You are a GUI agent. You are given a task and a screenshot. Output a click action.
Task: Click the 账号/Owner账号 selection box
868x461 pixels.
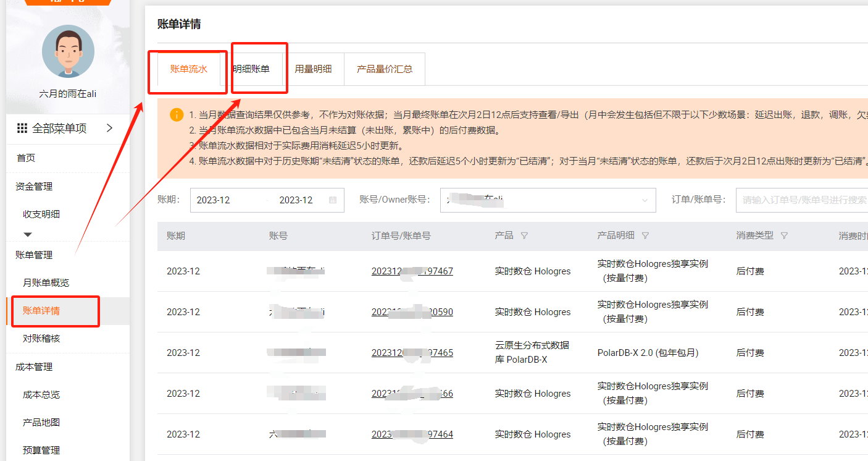(x=548, y=200)
